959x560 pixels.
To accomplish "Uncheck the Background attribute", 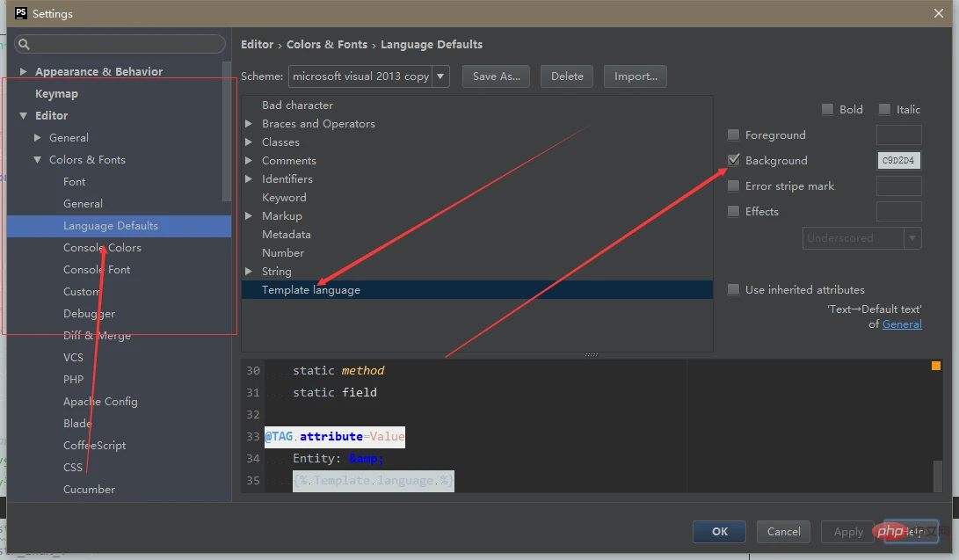I will point(734,160).
